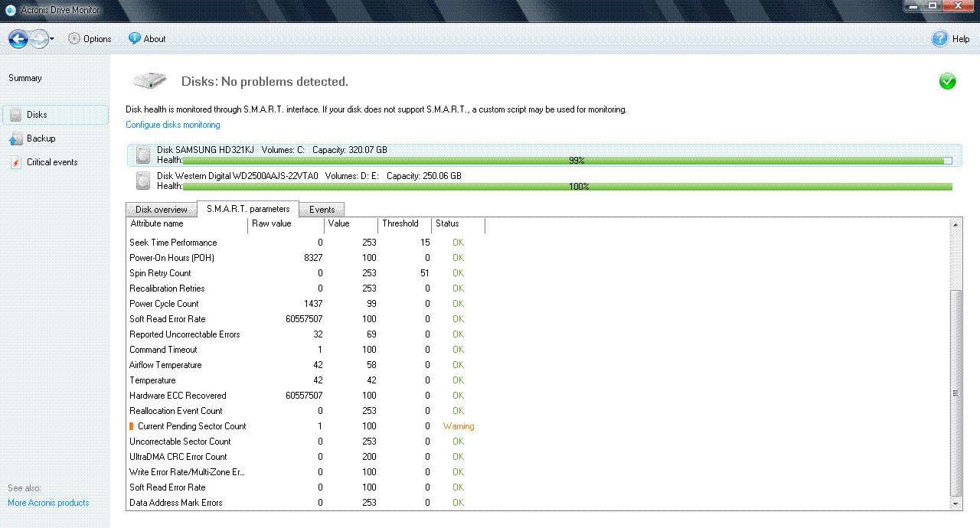The image size is (980, 528).
Task: Click the Acronis Drive Monitor title icon
Action: (x=11, y=10)
